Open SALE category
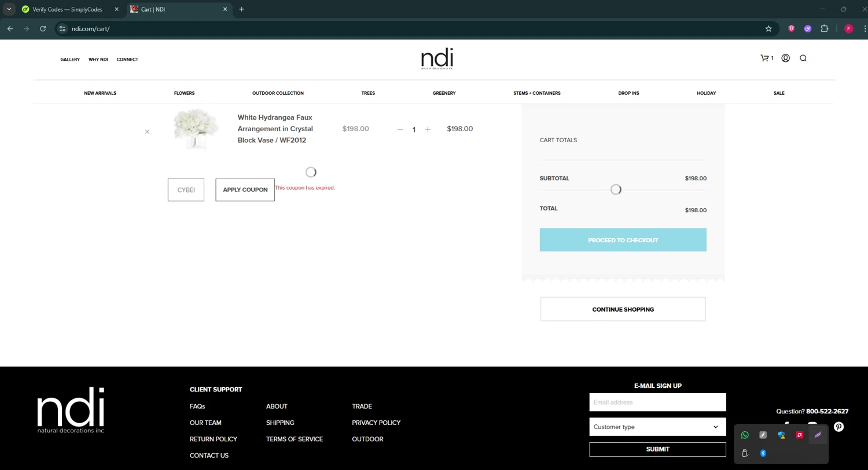Viewport: 868px width, 470px height. click(779, 93)
